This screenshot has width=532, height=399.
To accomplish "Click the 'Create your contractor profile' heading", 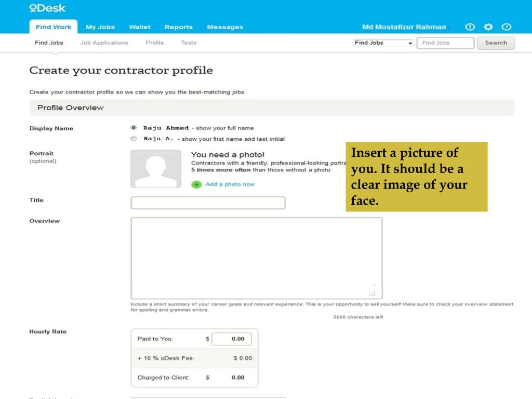I will (121, 70).
